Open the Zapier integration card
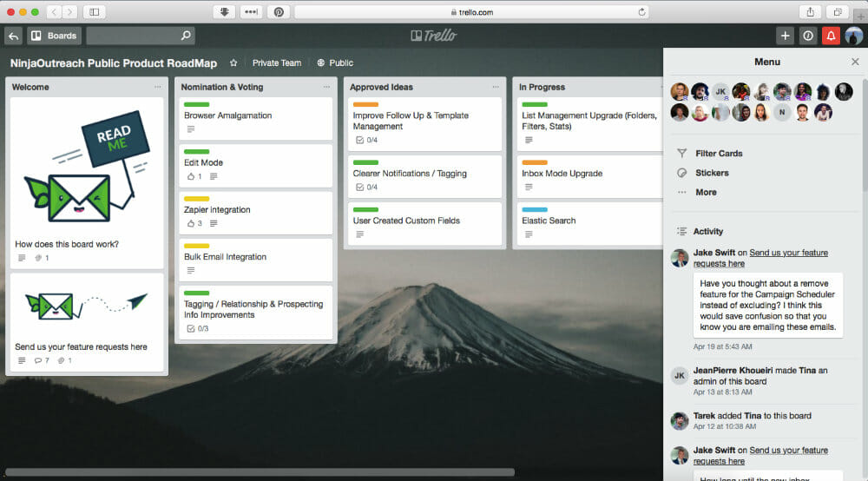Viewport: 868px width, 481px height. (256, 213)
